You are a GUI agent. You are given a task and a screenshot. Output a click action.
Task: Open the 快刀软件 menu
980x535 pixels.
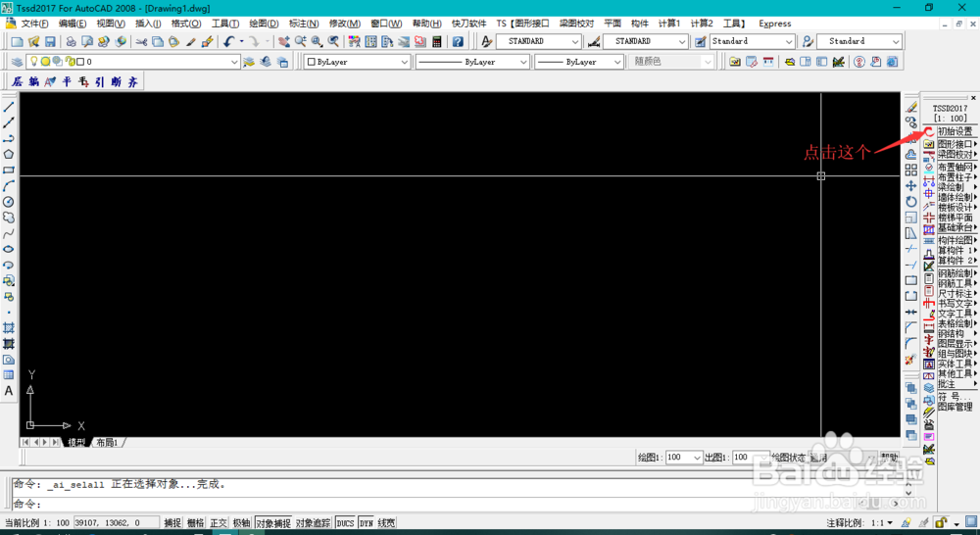tap(468, 24)
